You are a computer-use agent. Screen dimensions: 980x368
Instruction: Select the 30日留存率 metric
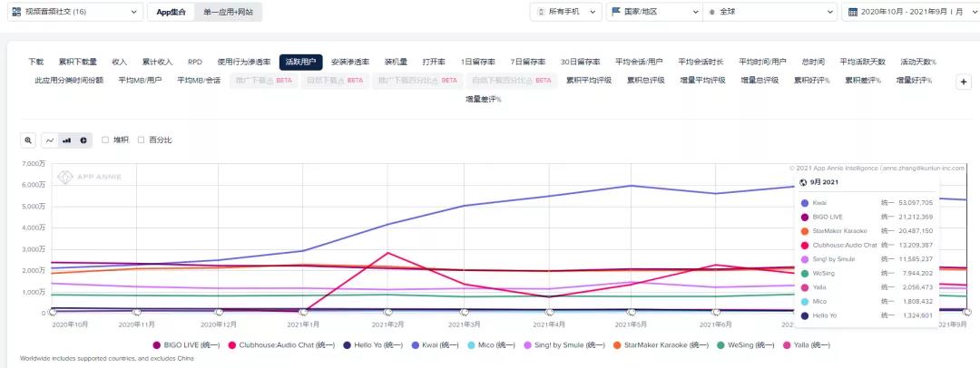pyautogui.click(x=580, y=62)
